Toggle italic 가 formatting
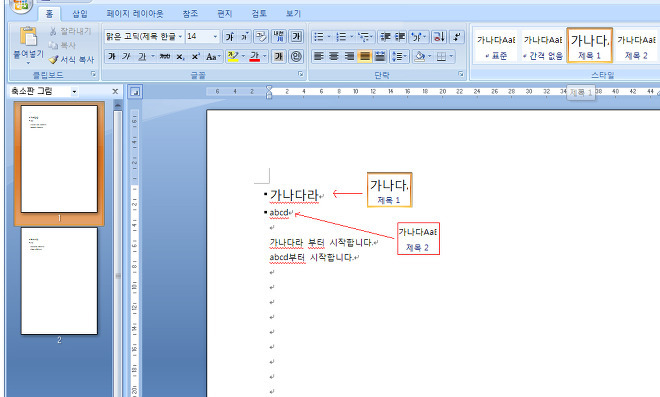660x397 pixels. pos(126,56)
